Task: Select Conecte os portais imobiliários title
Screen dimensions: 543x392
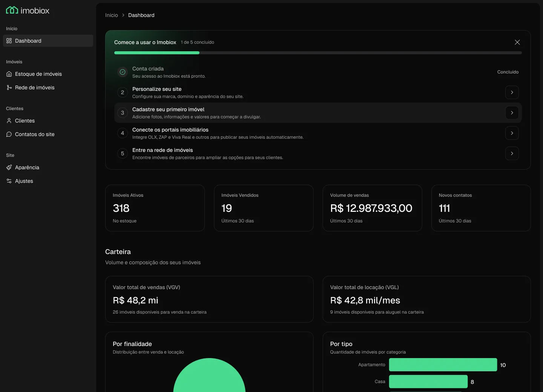Action: [170, 130]
